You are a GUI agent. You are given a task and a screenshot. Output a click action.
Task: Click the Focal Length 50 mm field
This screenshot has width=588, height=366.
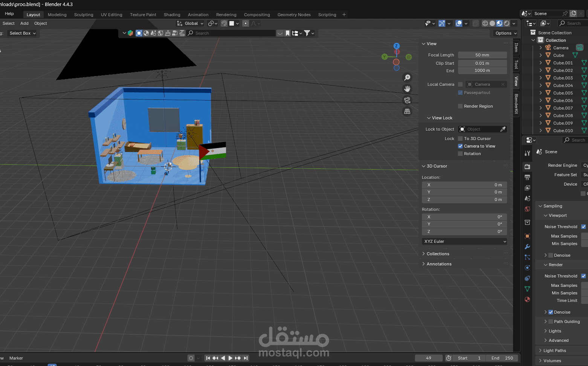coord(483,55)
